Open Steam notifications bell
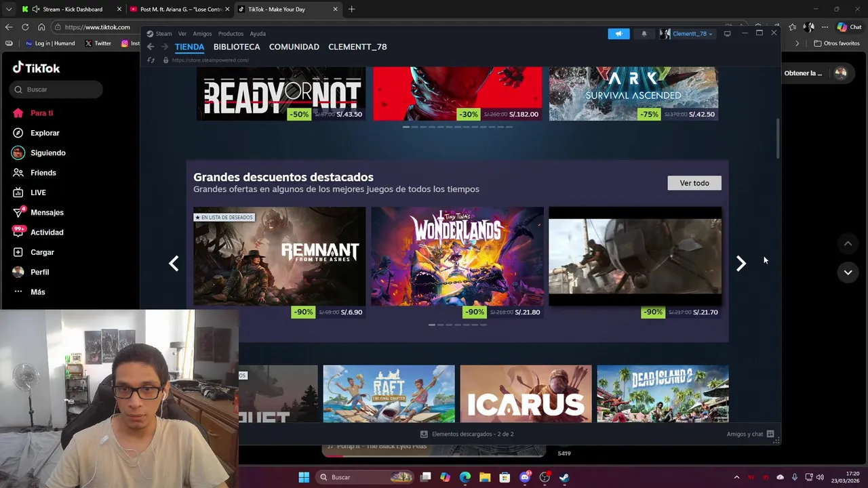Viewport: 868px width, 488px height. (644, 33)
